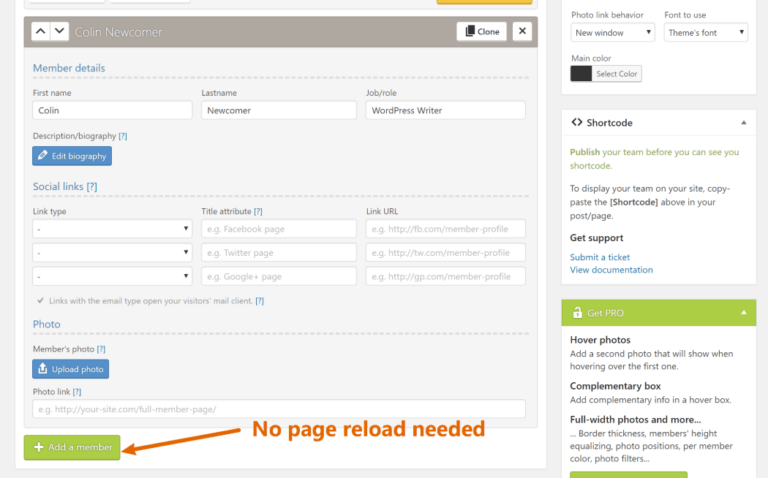Click the Clone copy icon
The width and height of the screenshot is (768, 478).
pos(470,31)
